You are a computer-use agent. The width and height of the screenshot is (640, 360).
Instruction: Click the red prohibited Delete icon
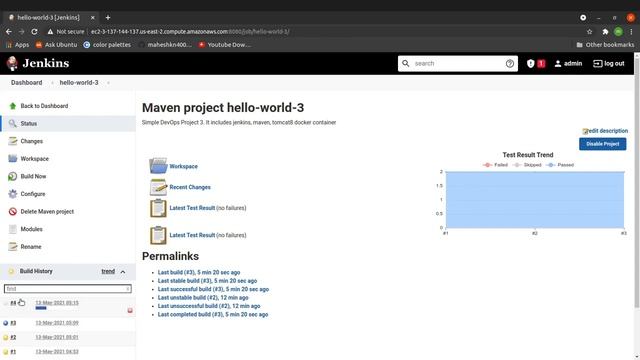tap(13, 211)
